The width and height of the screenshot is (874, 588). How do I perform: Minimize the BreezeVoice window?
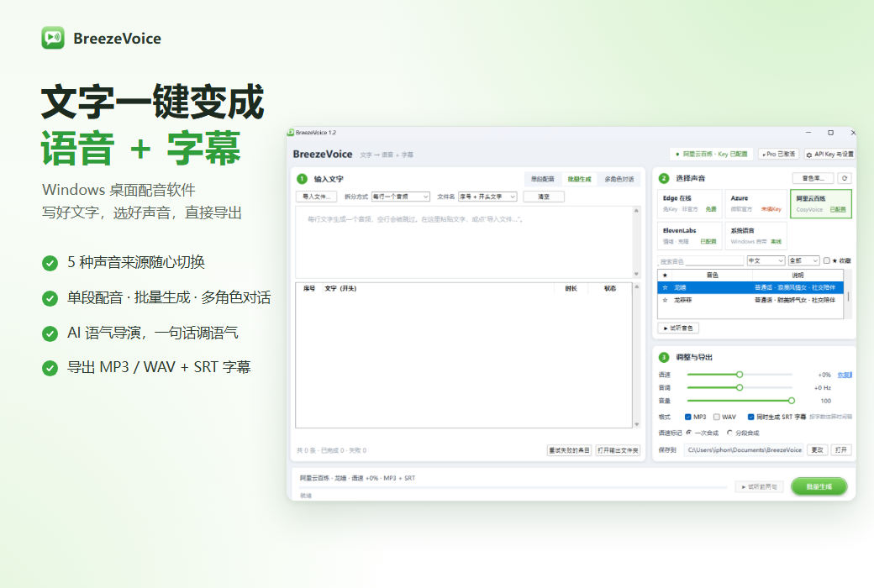pos(808,133)
